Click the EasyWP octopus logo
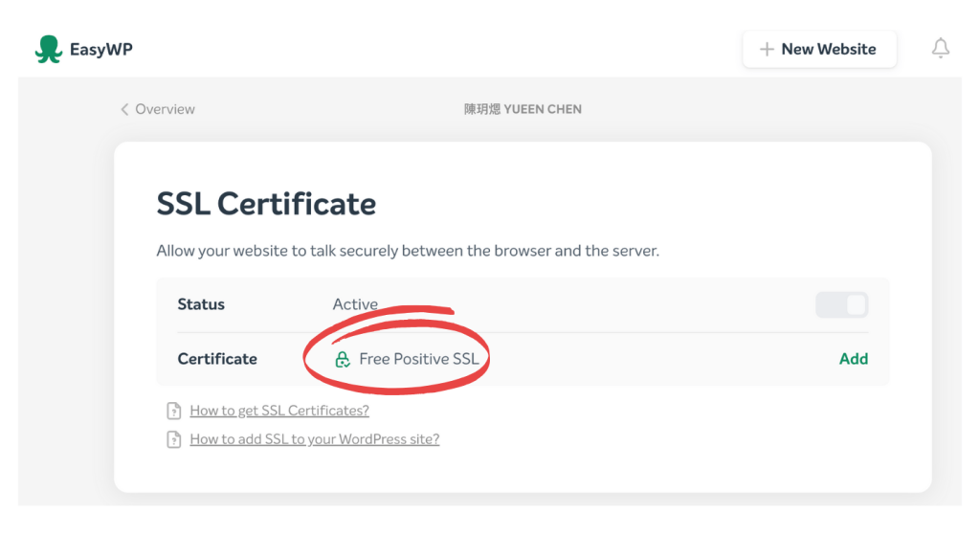The image size is (980, 536). coord(48,50)
